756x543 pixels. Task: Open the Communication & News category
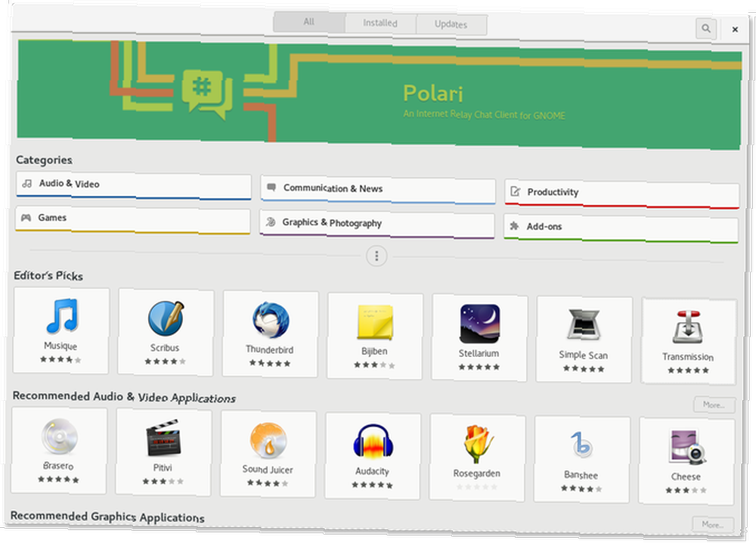[x=378, y=190]
